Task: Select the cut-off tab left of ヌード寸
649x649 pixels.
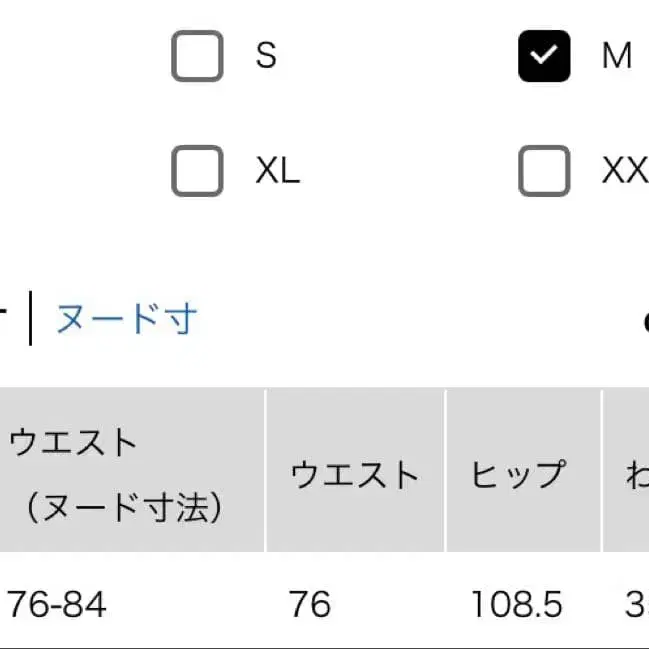Action: 5,319
